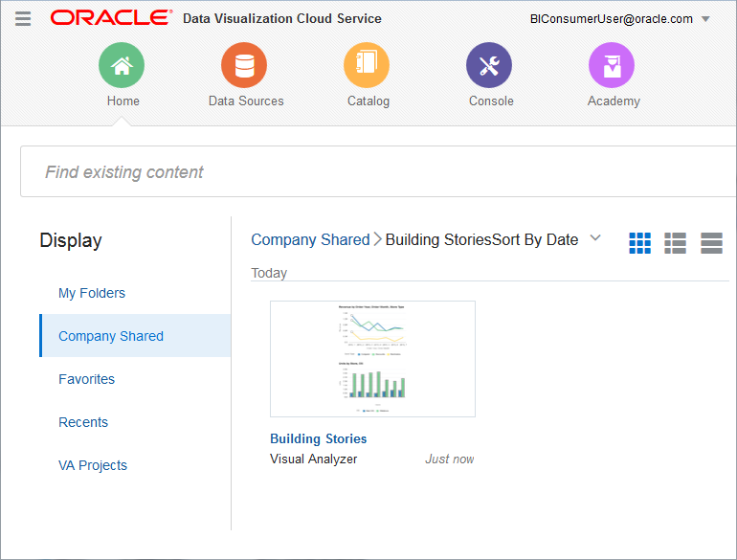Click Company Shared breadcrumb link
Image resolution: width=737 pixels, height=560 pixels.
click(310, 240)
